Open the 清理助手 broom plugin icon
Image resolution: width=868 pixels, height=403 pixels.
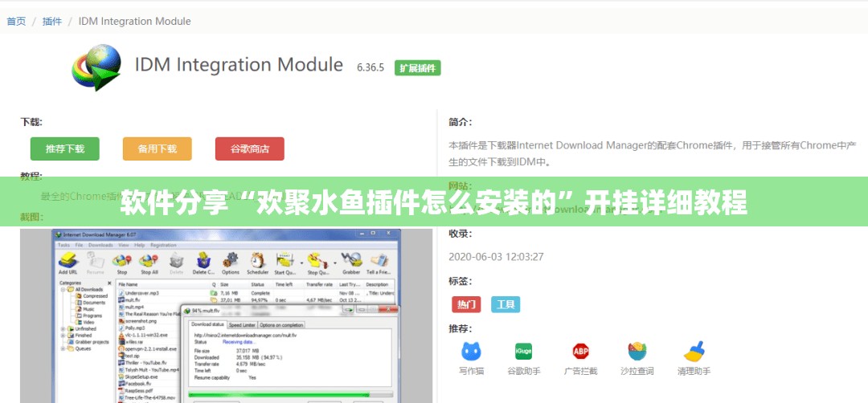(x=694, y=352)
